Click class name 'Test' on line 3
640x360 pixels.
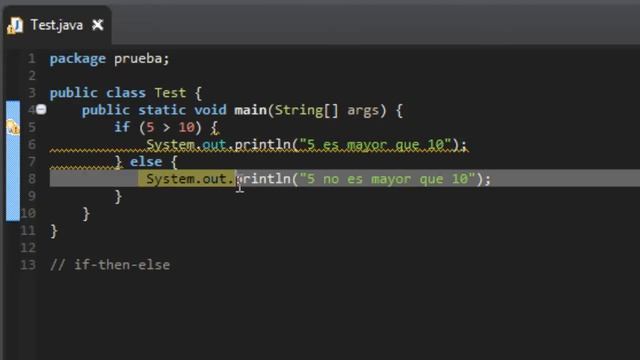tap(170, 93)
